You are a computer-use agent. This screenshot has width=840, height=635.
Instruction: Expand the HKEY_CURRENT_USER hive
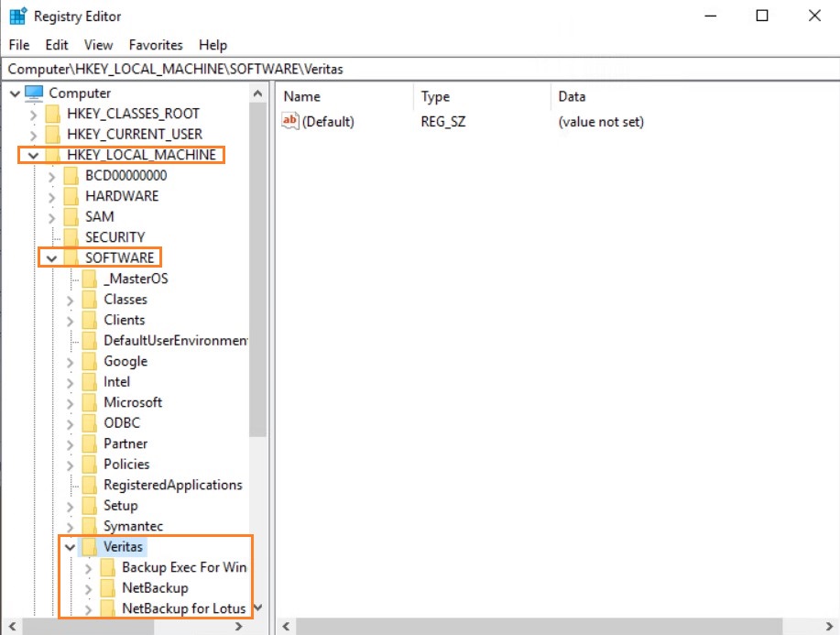[x=34, y=135]
